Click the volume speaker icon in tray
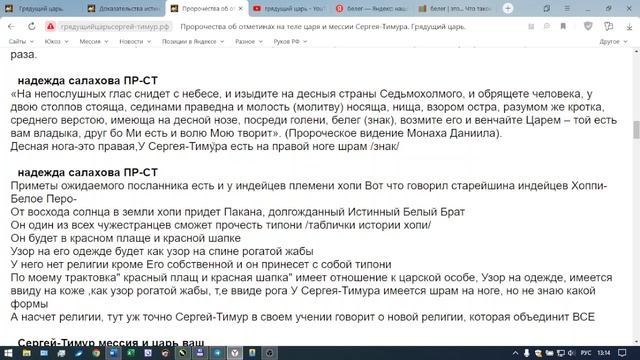This screenshot has height=360, width=640. click(x=571, y=353)
